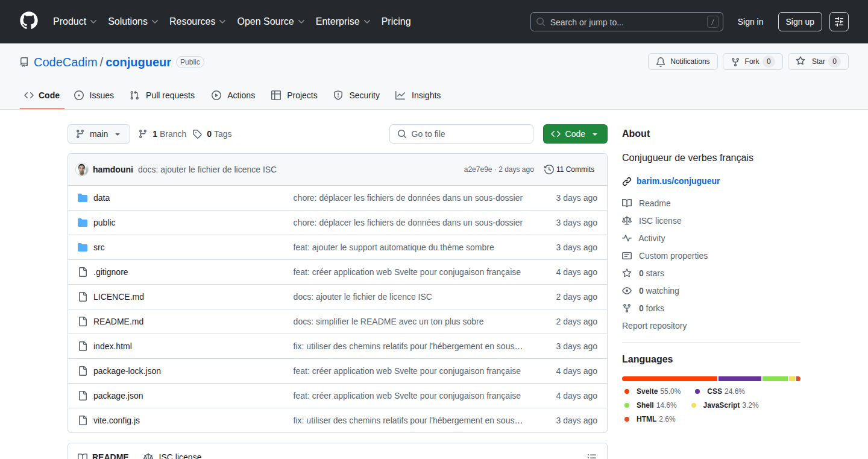This screenshot has height=459, width=868.
Task: Click the Sign up button
Action: pyautogui.click(x=800, y=22)
